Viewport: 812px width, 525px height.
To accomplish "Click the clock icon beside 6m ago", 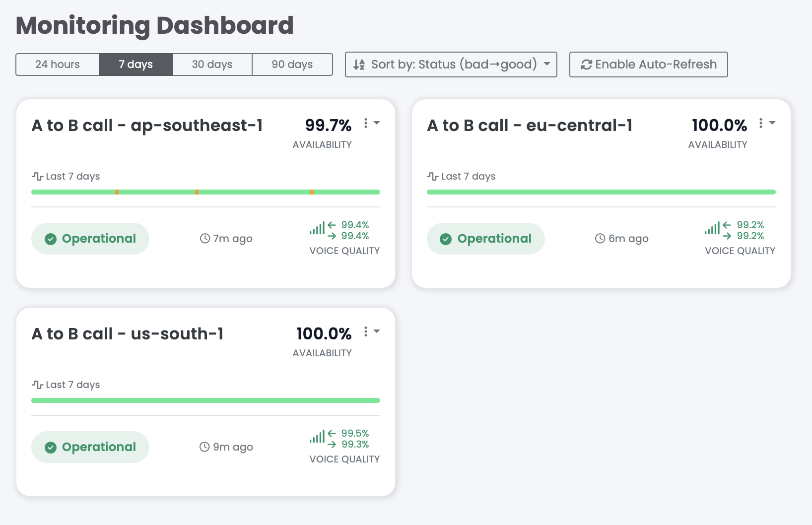I will click(x=599, y=238).
